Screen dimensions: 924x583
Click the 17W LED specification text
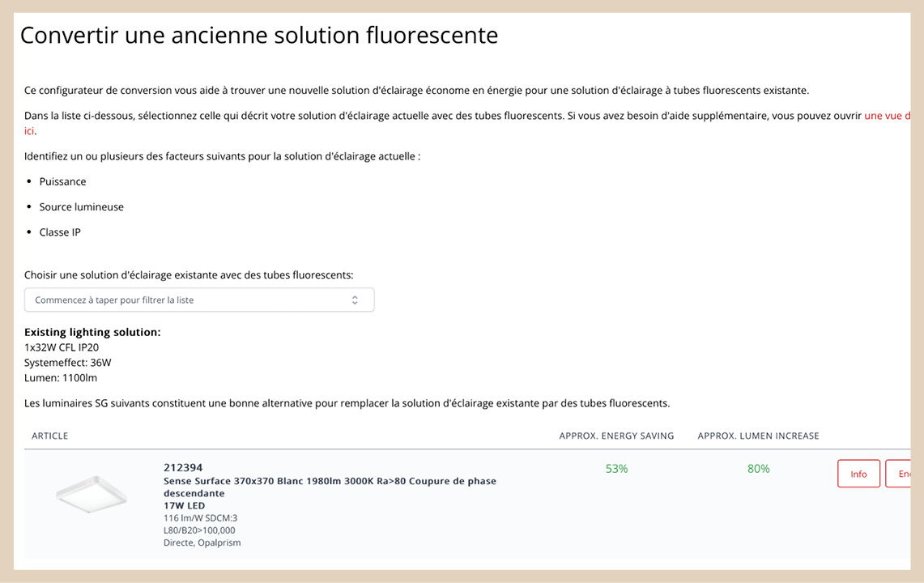(185, 506)
